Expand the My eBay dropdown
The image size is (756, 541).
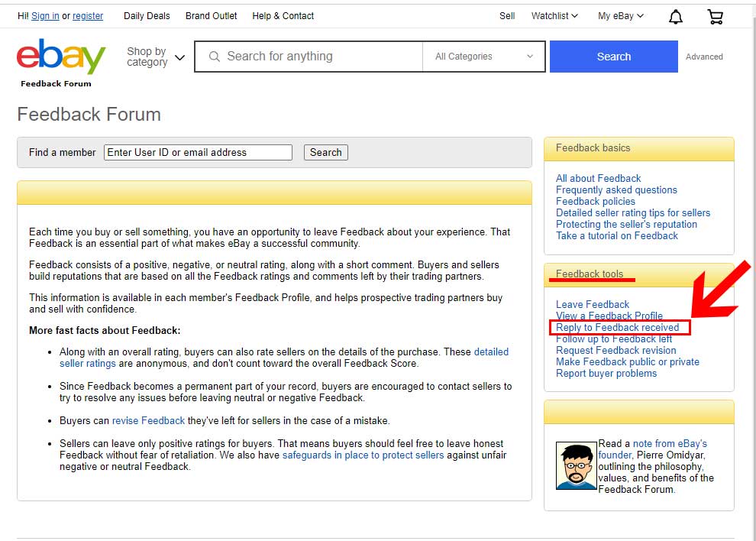(619, 15)
